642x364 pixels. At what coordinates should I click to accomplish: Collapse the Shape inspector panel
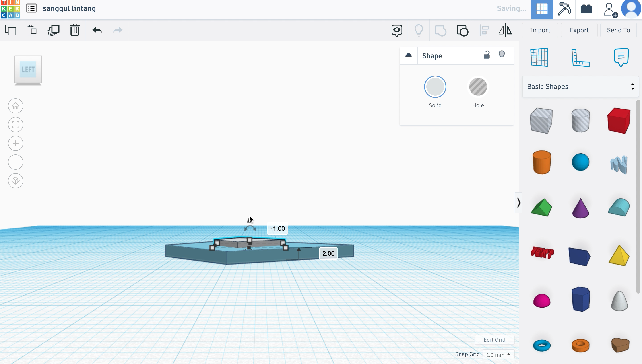(408, 55)
